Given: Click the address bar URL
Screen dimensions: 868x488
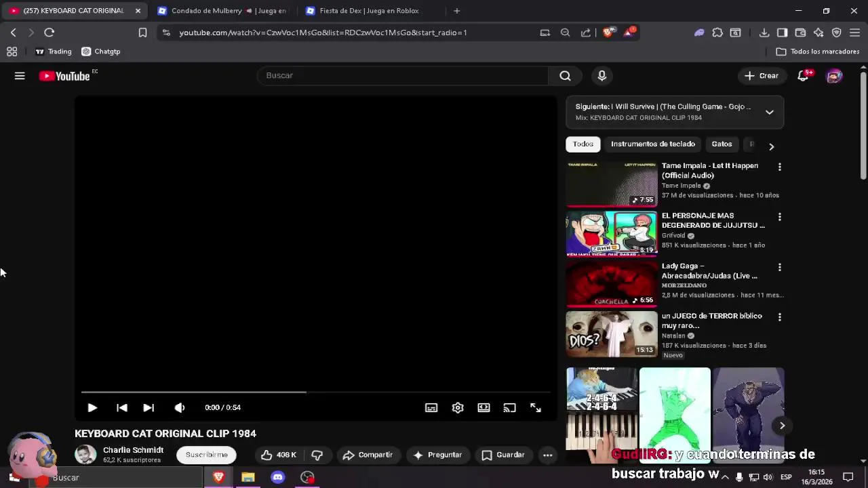Looking at the screenshot, I should (x=323, y=33).
